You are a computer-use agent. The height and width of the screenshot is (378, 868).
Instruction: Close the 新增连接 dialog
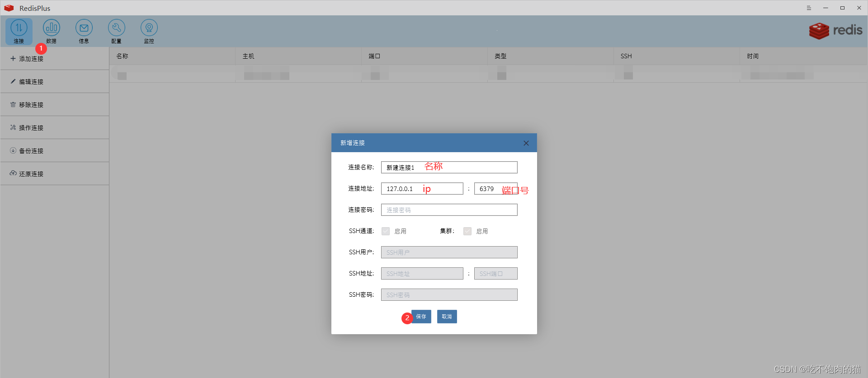click(x=526, y=143)
